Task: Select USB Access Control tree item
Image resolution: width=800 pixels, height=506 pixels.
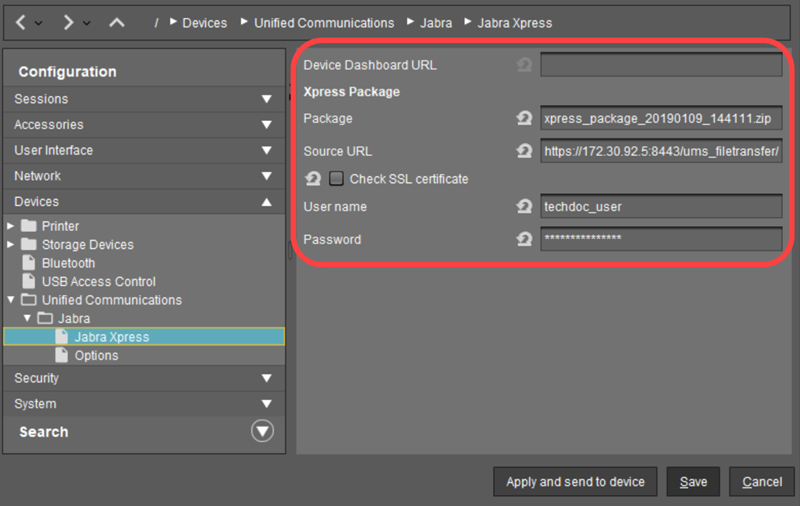Action: 98,282
